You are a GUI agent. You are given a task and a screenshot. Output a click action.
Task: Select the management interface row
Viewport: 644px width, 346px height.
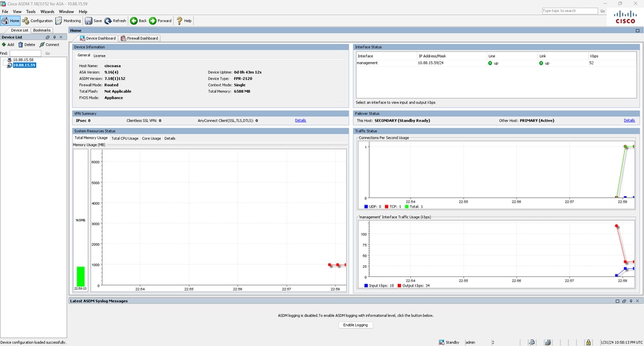tap(496, 63)
